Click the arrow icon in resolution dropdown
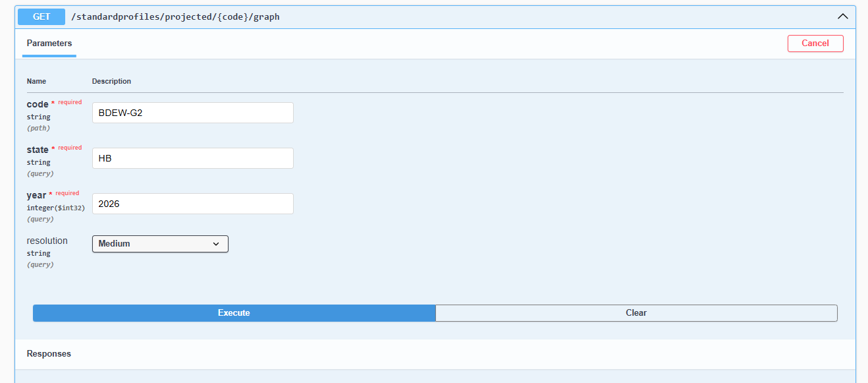The width and height of the screenshot is (868, 383). (x=216, y=244)
